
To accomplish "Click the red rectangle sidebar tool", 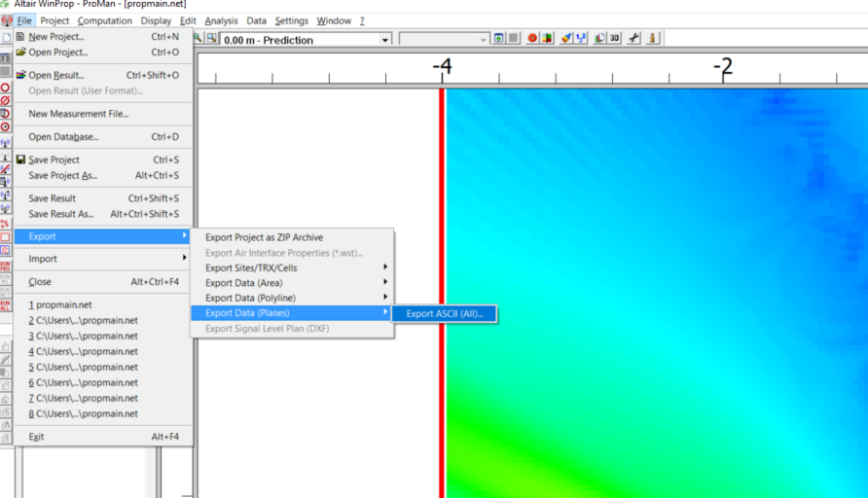I will pos(5,236).
